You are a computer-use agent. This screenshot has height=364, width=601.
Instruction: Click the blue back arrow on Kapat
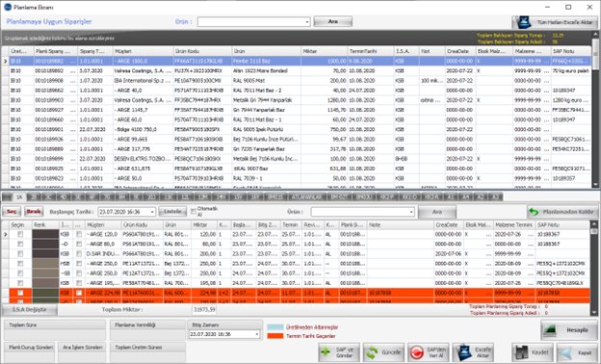coord(566,352)
